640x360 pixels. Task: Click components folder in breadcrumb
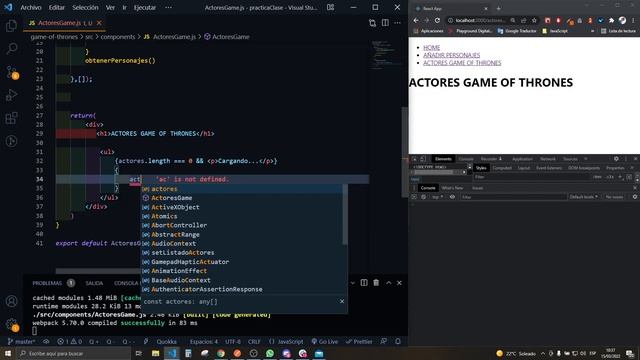point(118,37)
